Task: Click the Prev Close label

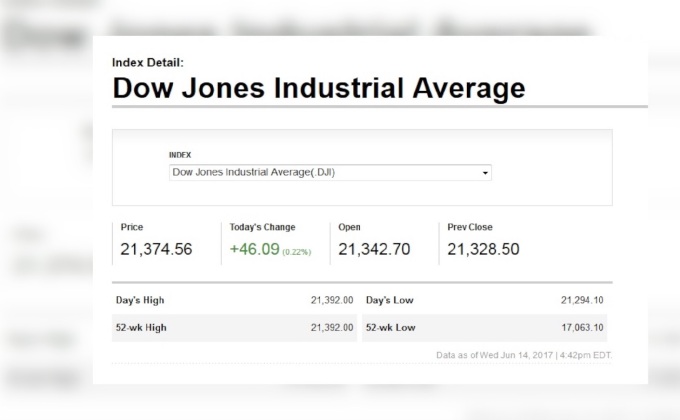Action: pos(470,227)
